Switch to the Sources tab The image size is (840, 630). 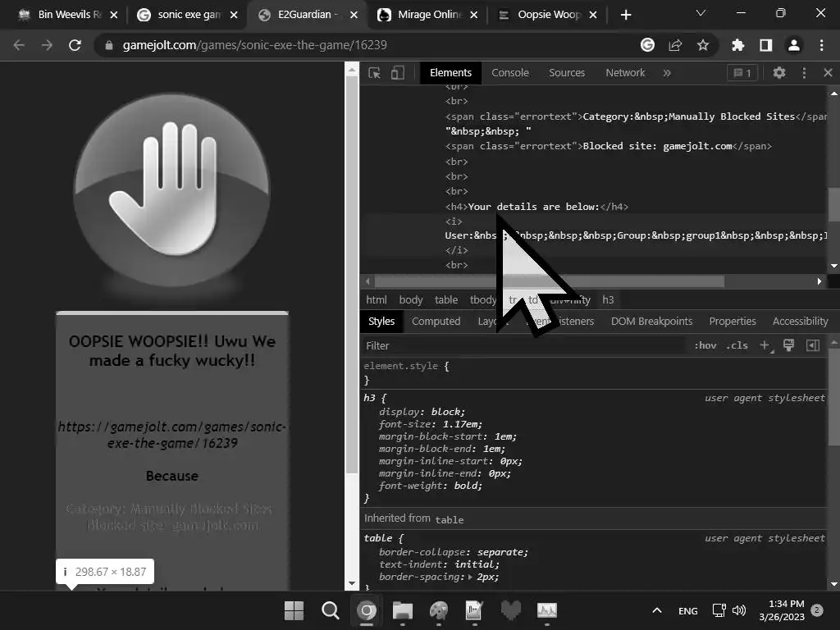[567, 73]
